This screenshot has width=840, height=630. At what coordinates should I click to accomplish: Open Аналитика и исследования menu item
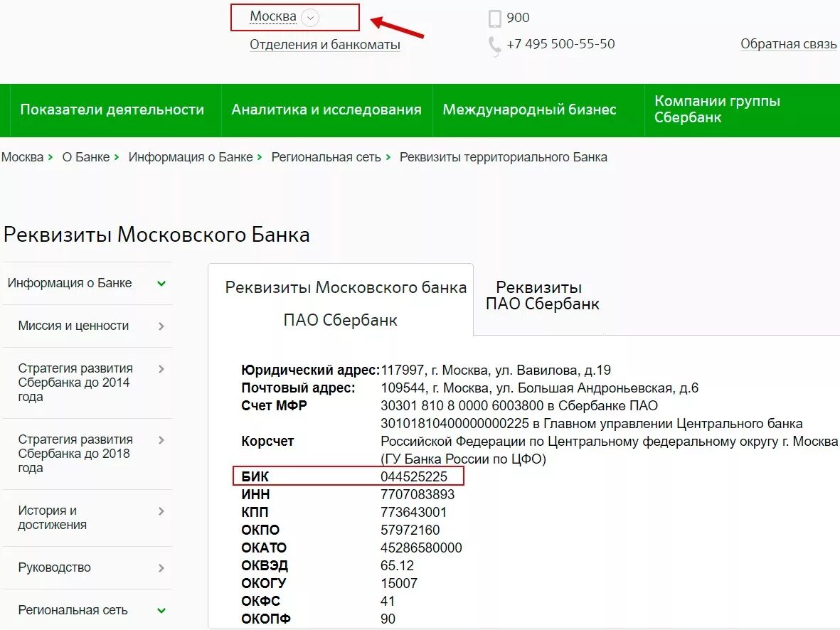click(x=326, y=110)
